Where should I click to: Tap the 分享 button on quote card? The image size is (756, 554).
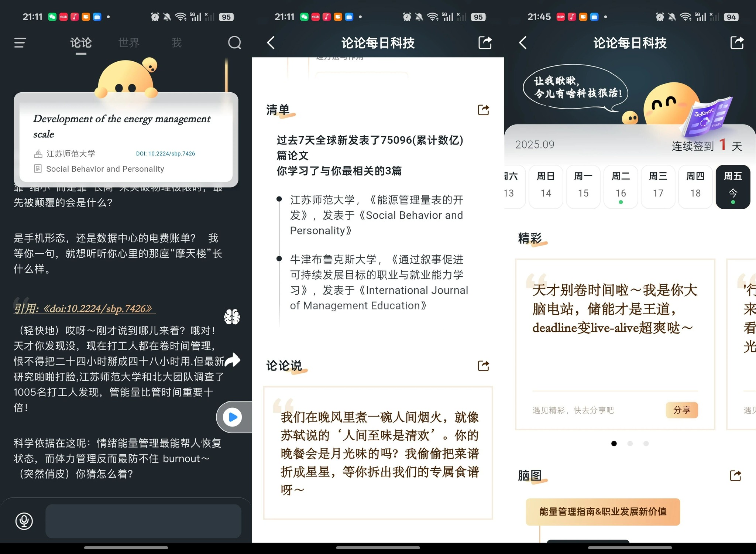pos(681,410)
